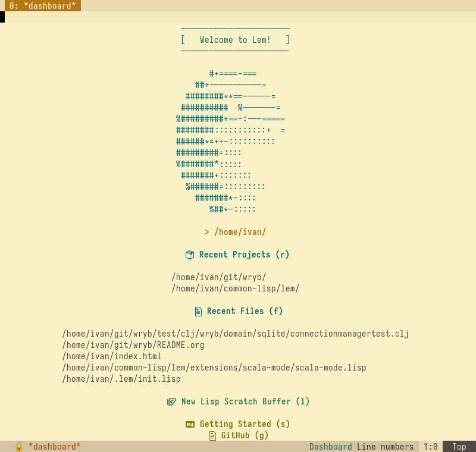Open recent file /home/ivan/index.html
The height and width of the screenshot is (452, 476).
[111, 356]
